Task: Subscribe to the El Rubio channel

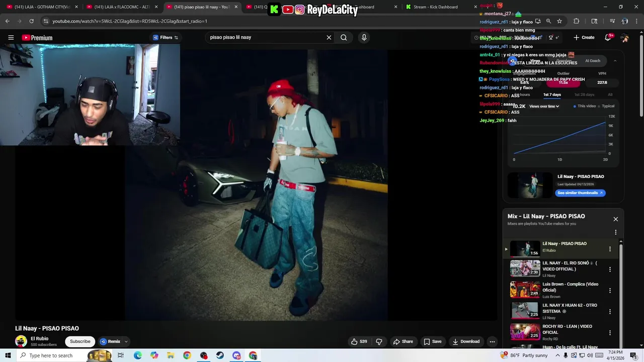Action: click(80, 341)
